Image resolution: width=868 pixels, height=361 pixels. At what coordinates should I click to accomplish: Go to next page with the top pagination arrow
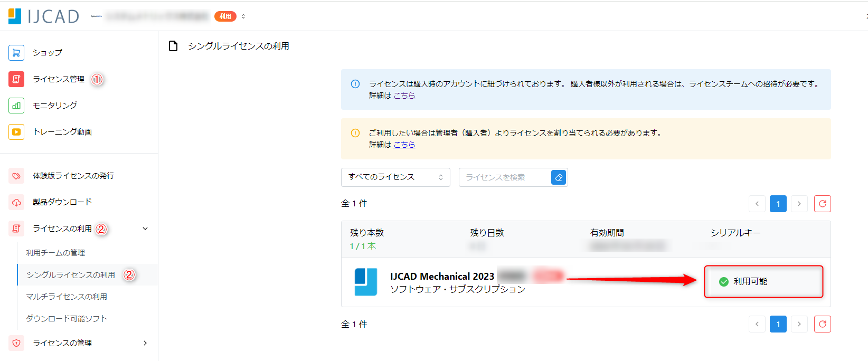[799, 204]
